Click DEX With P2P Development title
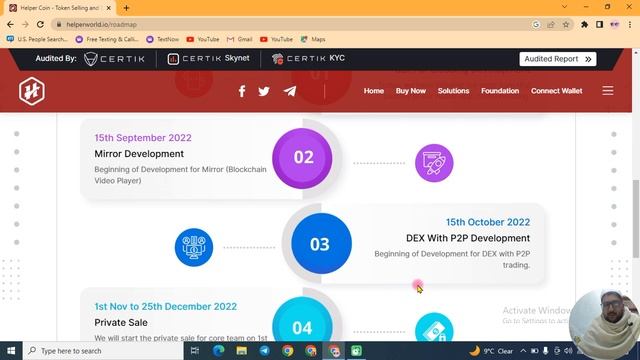The width and height of the screenshot is (640, 360). 468,238
